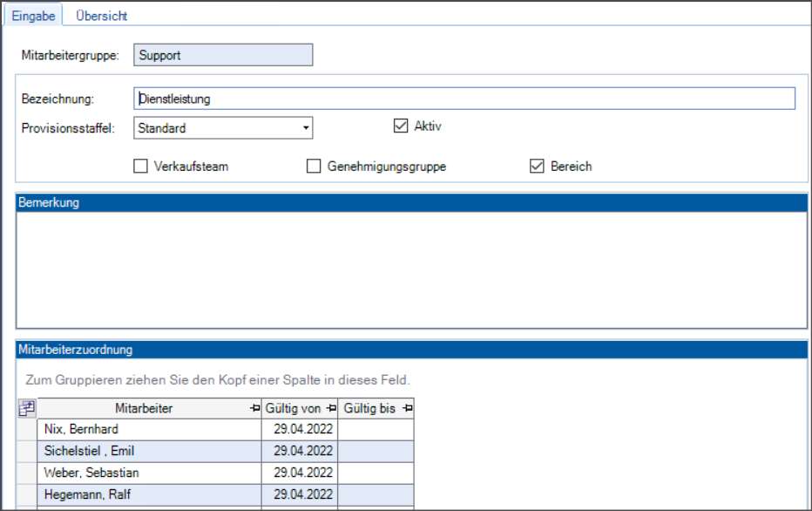Switch to the Übersicht tab
The width and height of the screenshot is (812, 511).
tap(101, 17)
